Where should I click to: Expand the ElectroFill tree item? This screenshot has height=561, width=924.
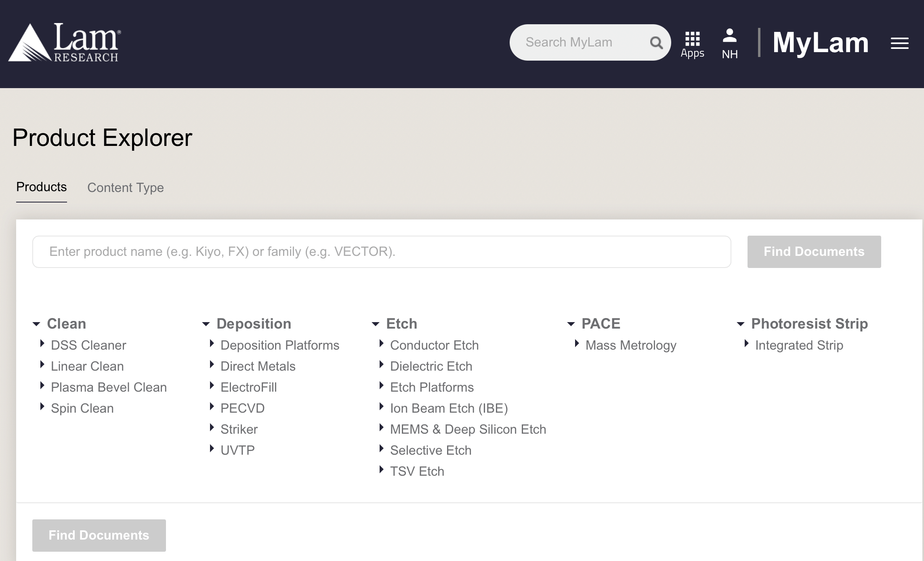(x=212, y=386)
